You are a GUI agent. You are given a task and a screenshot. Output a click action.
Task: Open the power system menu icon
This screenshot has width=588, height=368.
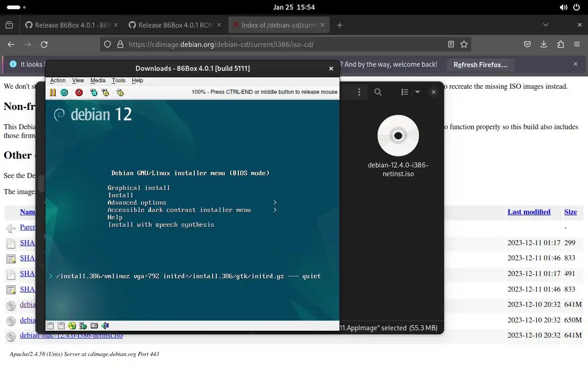pos(577,7)
